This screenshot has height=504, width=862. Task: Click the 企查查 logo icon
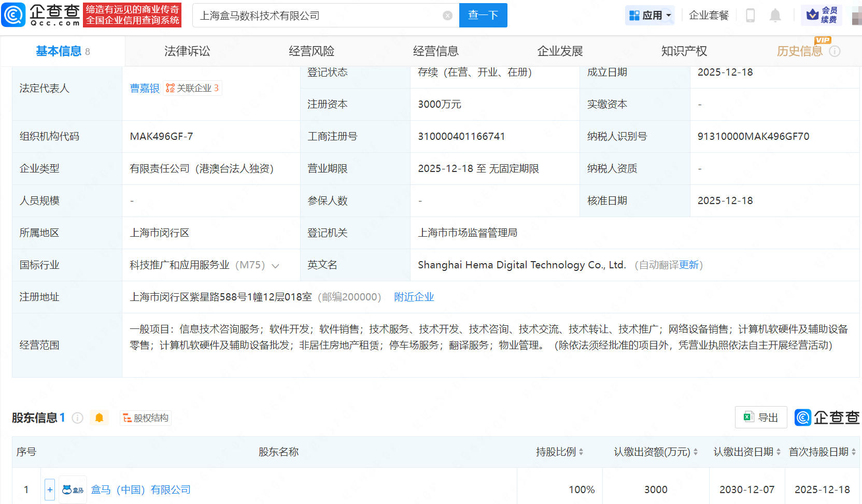13,15
